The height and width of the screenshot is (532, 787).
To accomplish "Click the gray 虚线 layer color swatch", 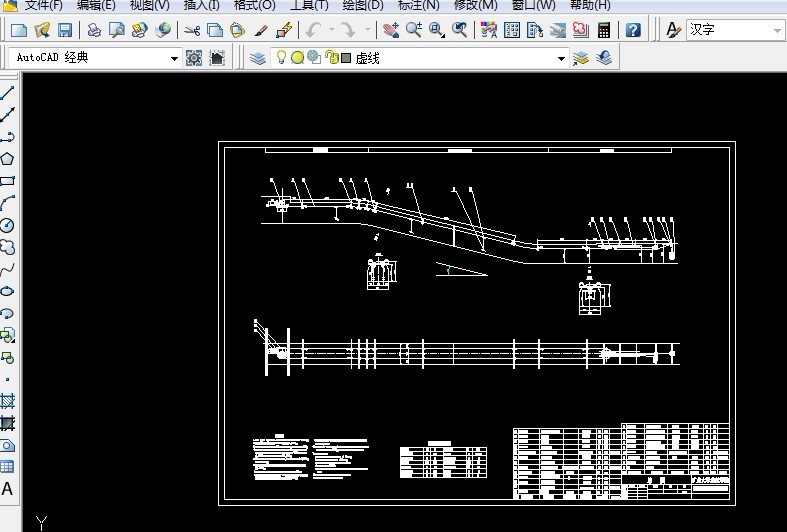I will click(x=346, y=58).
